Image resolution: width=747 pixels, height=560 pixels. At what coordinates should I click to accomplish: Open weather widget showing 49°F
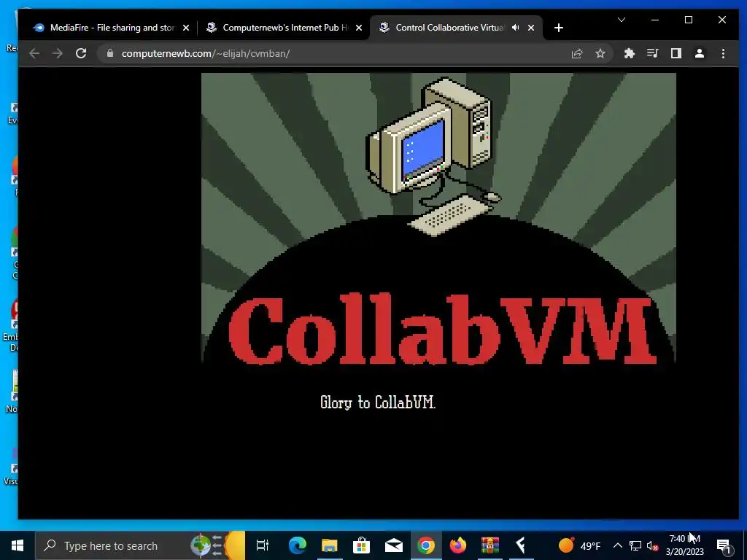[578, 545]
